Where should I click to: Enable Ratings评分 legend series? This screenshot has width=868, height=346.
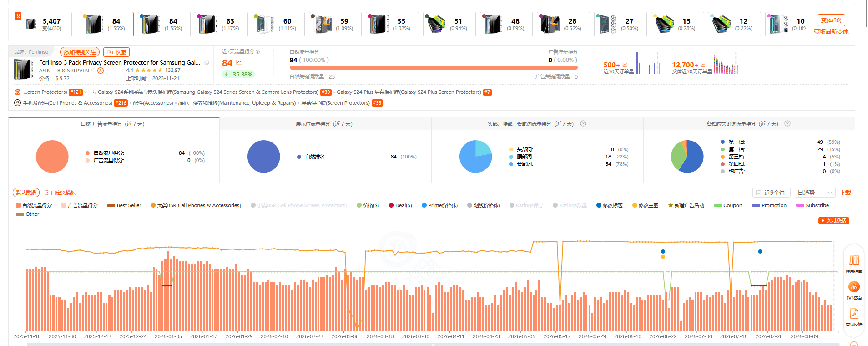pos(526,205)
